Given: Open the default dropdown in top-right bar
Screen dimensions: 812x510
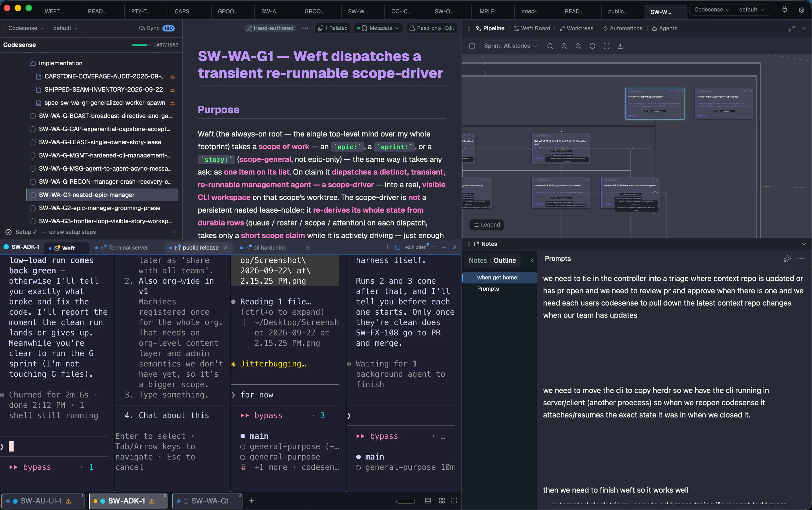Looking at the screenshot, I should coord(751,10).
